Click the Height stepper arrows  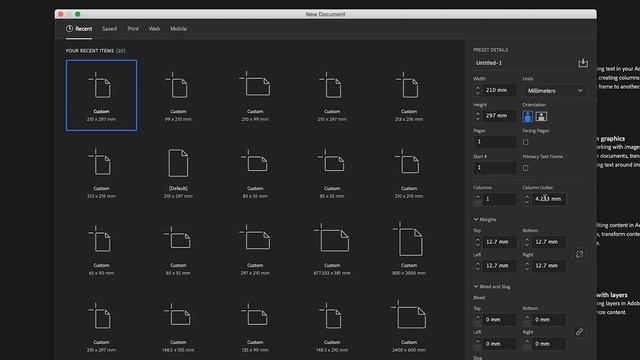click(x=478, y=116)
